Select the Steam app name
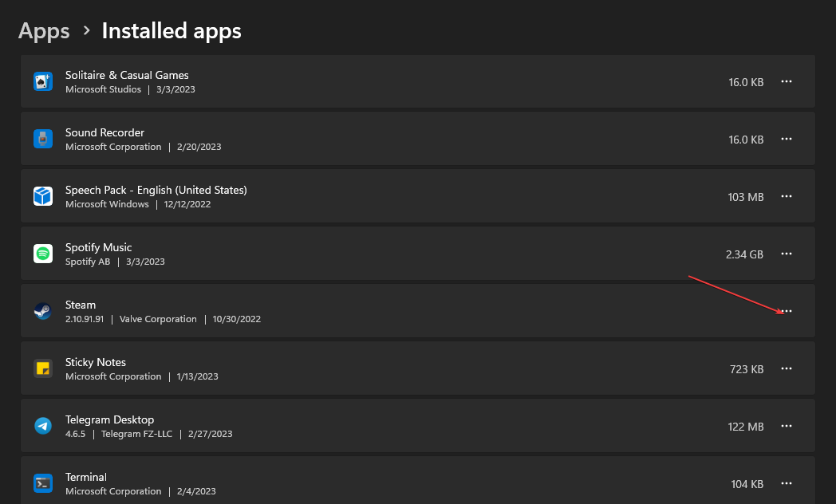836x504 pixels. 81,305
